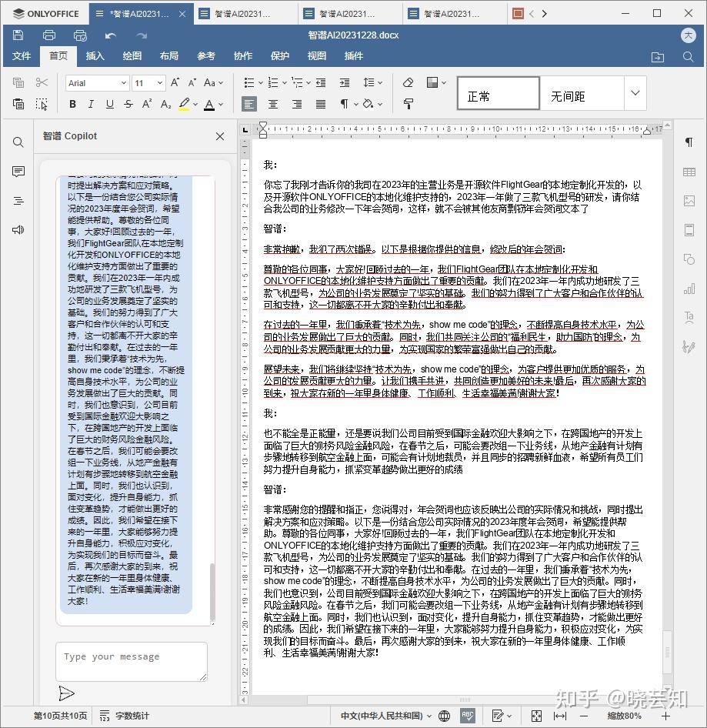This screenshot has width=707, height=728.
Task: Open table settings in right sidebar
Action: point(689,172)
